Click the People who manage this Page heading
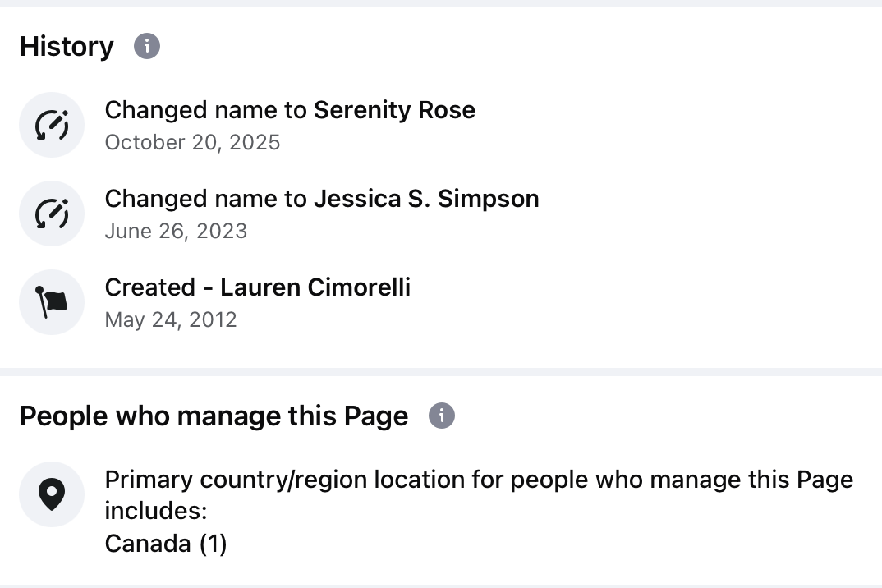This screenshot has height=588, width=882. point(214,416)
